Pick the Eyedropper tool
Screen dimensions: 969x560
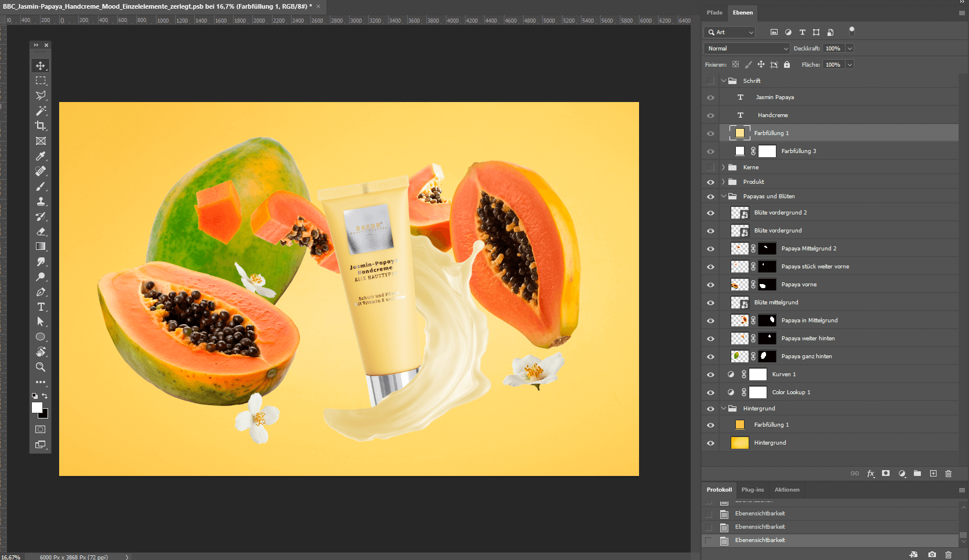[x=41, y=156]
